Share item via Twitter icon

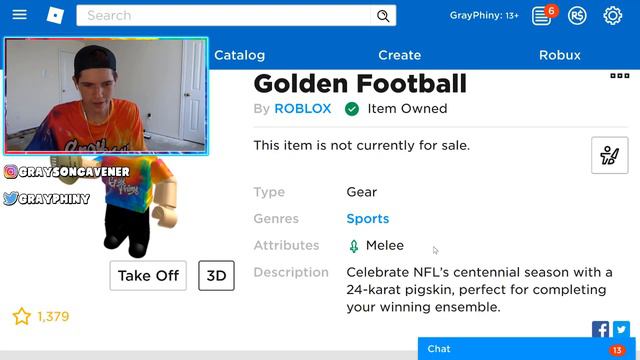[621, 329]
